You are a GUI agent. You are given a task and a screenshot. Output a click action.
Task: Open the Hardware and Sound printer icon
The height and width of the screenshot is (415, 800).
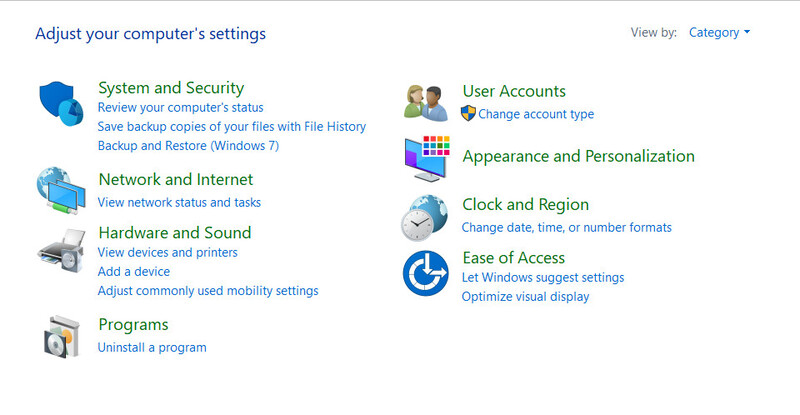(x=61, y=251)
